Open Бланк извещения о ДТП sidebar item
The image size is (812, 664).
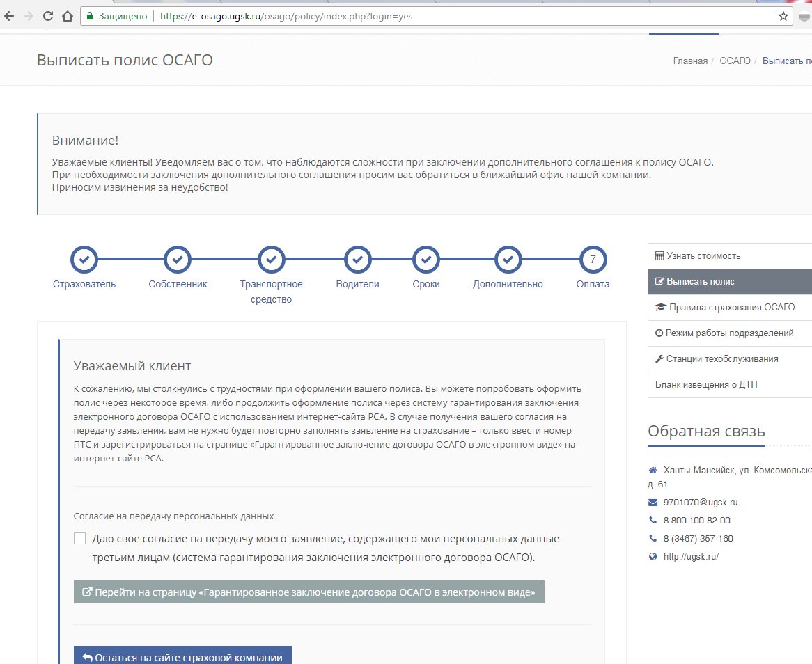click(730, 384)
